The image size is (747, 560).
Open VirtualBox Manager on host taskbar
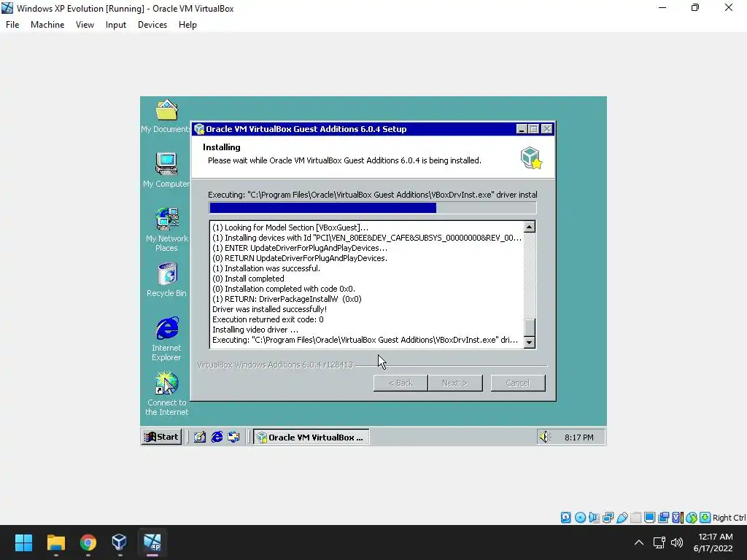(x=120, y=542)
